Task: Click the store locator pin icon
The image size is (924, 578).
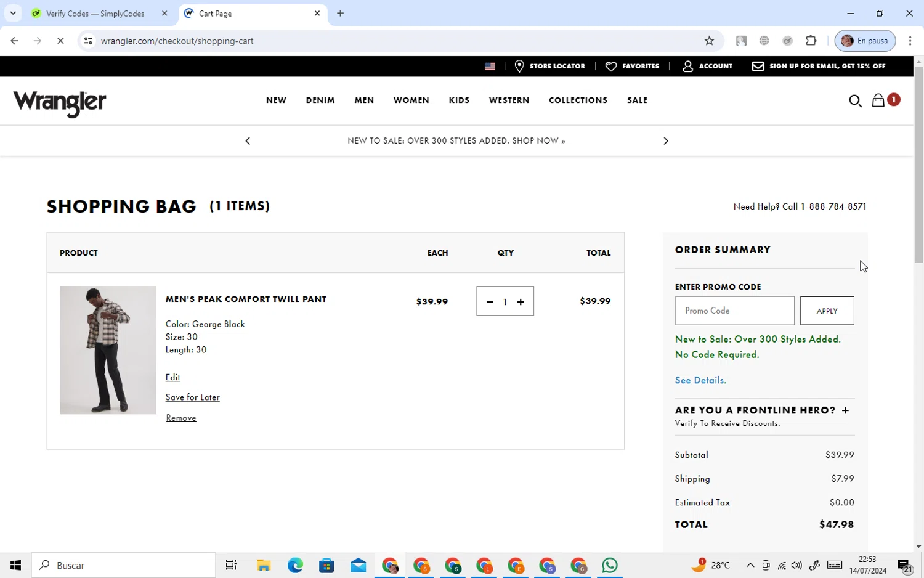Action: (519, 66)
